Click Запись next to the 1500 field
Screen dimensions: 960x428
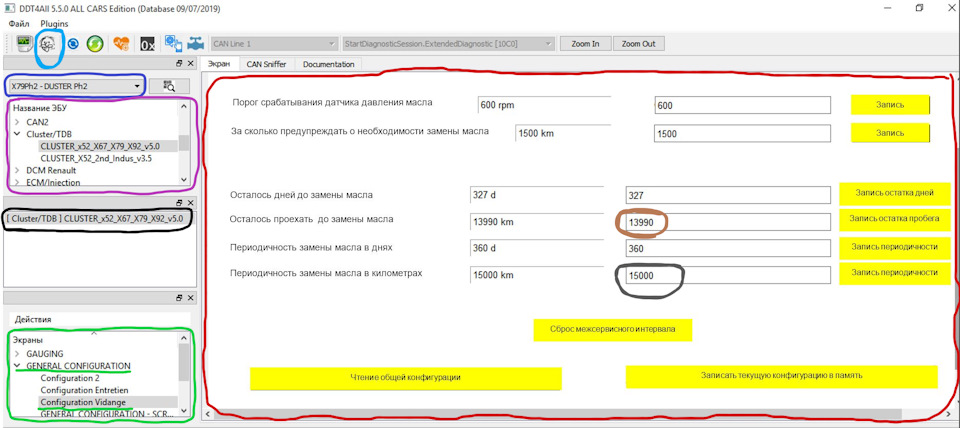(890, 133)
